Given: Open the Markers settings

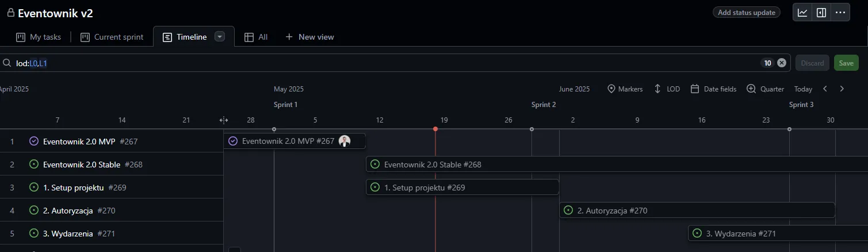Looking at the screenshot, I should click(625, 89).
